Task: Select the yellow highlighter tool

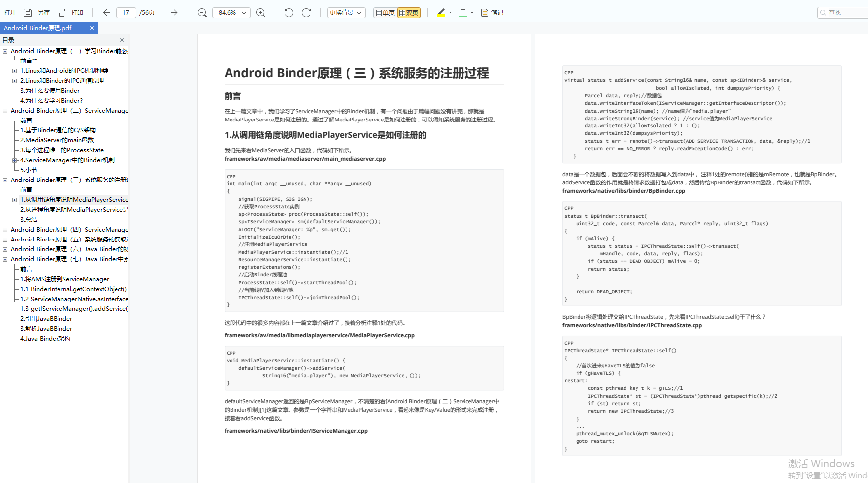Action: (441, 13)
